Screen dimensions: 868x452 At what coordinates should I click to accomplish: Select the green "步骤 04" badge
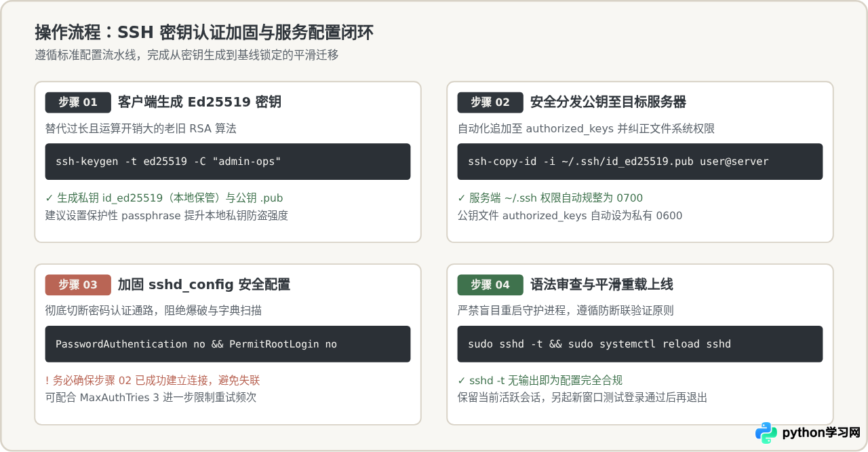click(x=490, y=285)
